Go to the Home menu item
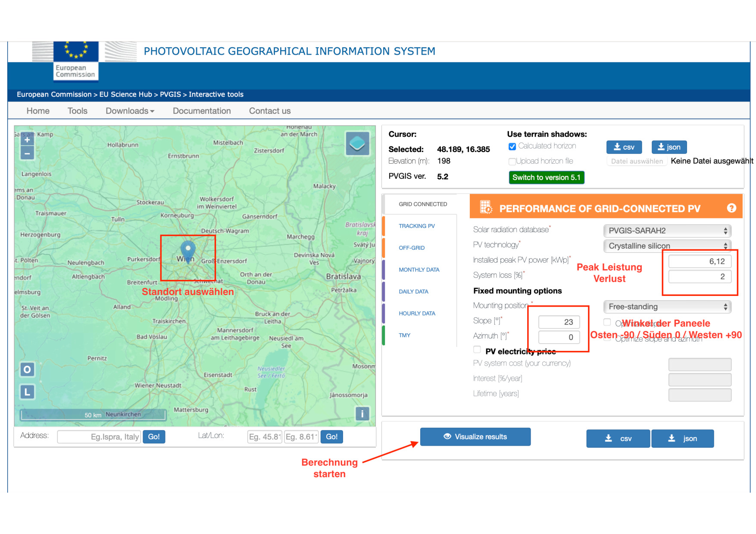756x534 pixels. (x=38, y=111)
